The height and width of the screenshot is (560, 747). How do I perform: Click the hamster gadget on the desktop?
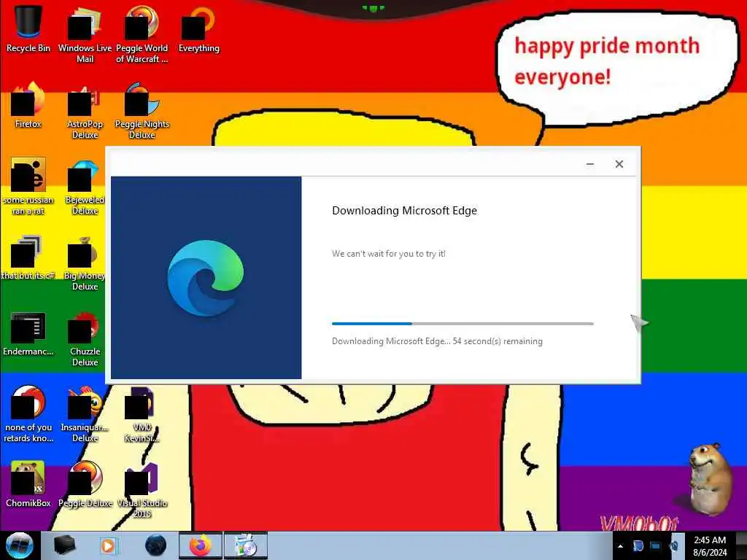point(709,479)
